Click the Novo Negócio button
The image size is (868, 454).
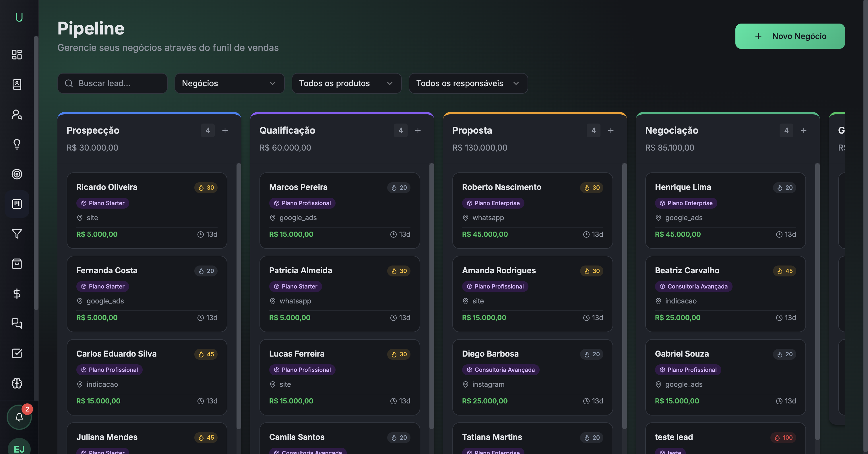[790, 36]
